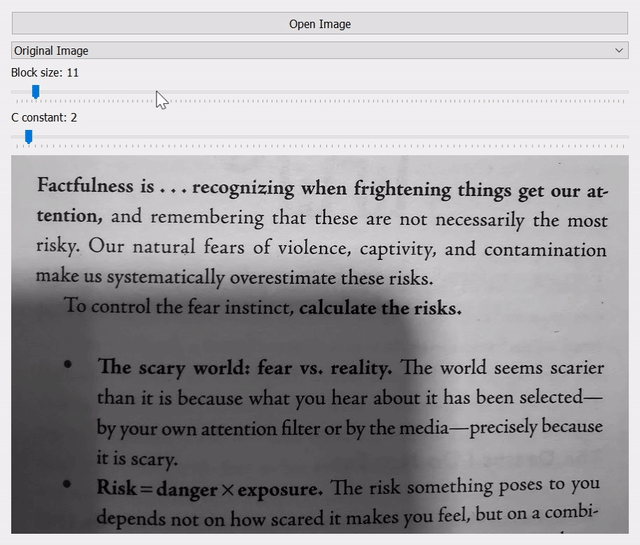The height and width of the screenshot is (545, 640).
Task: Click the C constant label reading 2
Action: [x=44, y=118]
